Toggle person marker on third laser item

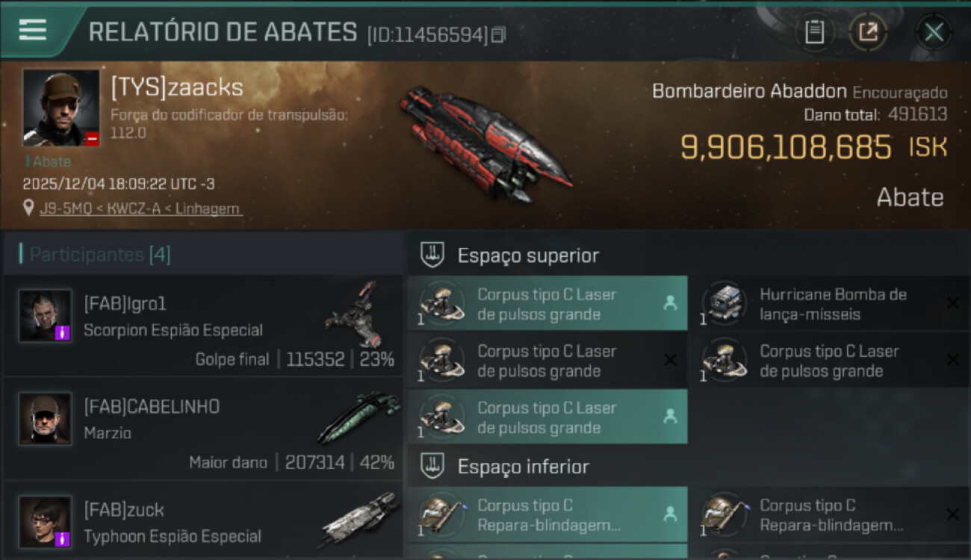pos(670,417)
